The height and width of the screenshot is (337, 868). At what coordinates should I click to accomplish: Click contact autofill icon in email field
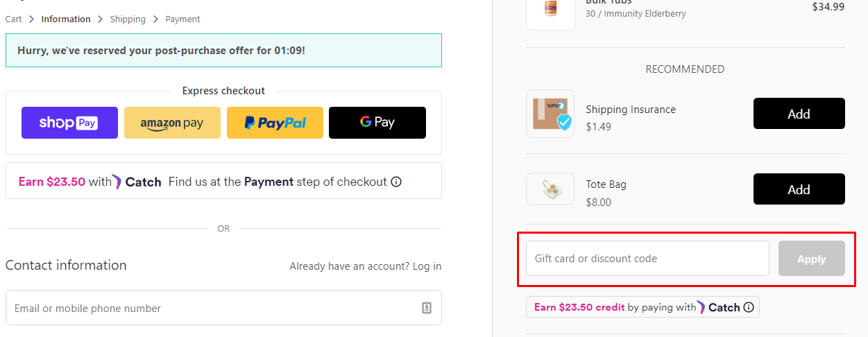coord(427,308)
